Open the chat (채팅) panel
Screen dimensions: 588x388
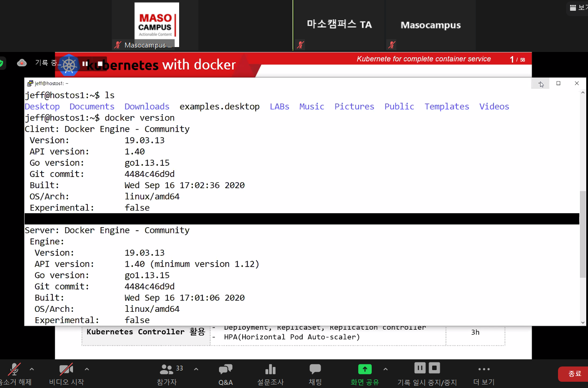click(x=315, y=370)
